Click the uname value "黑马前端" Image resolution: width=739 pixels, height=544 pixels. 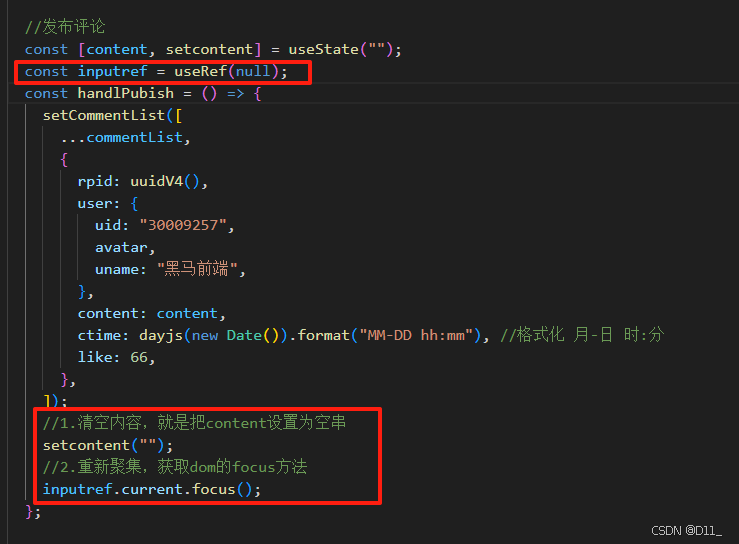[197, 269]
